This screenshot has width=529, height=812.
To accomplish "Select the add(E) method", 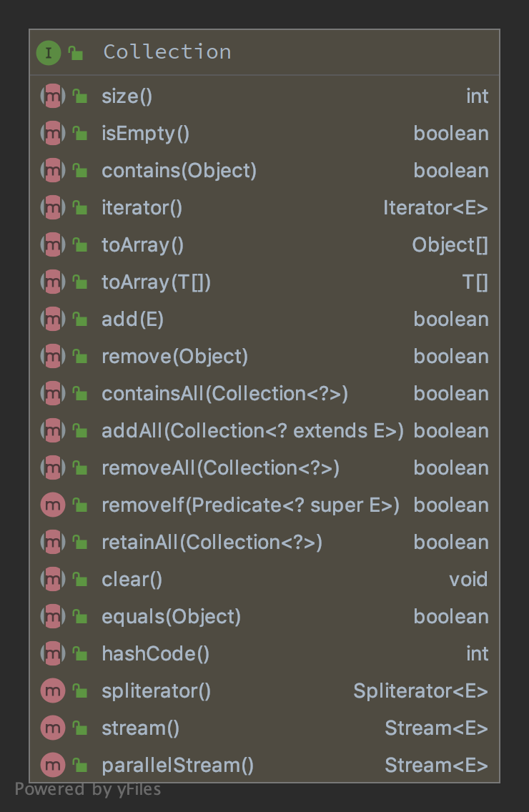I will click(133, 320).
